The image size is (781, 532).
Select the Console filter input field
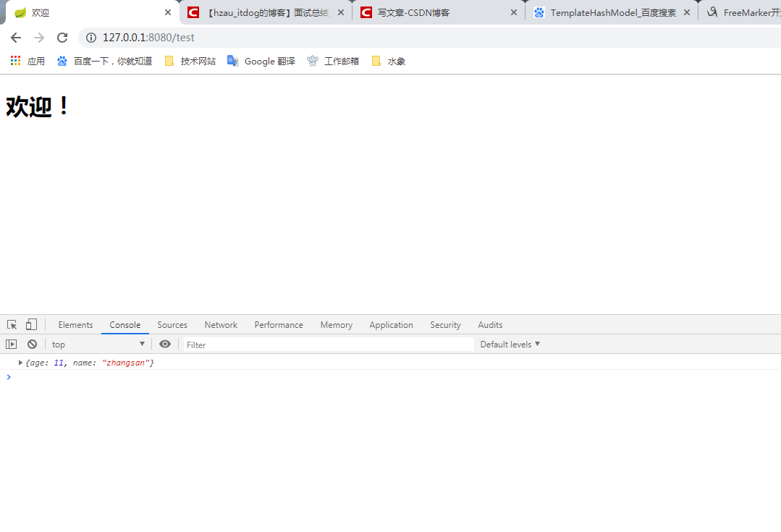point(290,345)
